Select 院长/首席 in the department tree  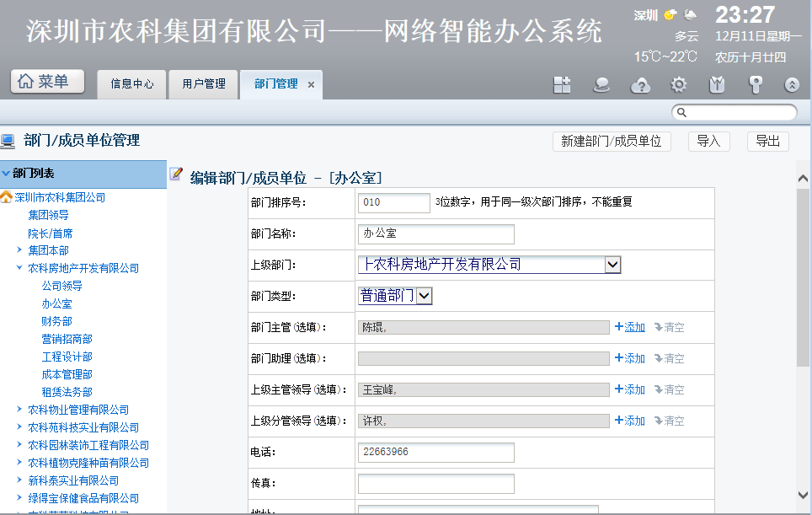pyautogui.click(x=51, y=233)
